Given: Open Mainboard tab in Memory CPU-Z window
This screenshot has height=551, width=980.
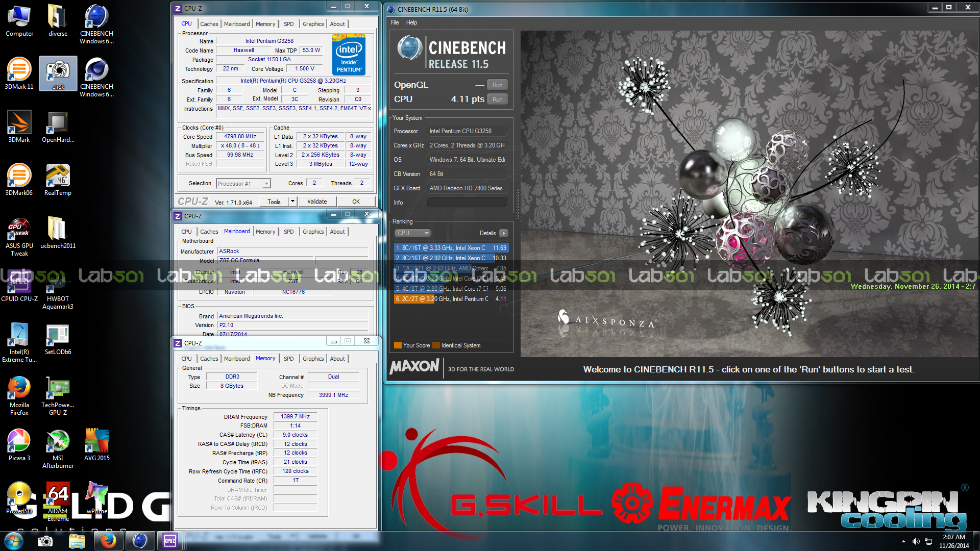Looking at the screenshot, I should click(237, 359).
